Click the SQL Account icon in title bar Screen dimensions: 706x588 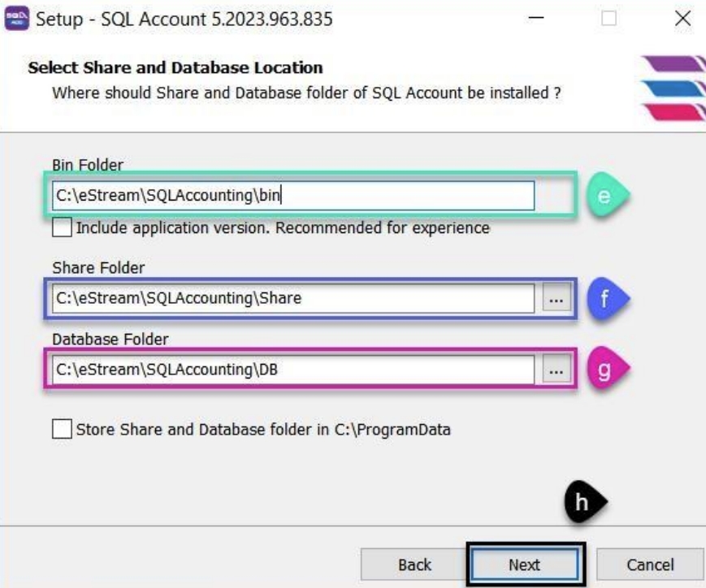click(16, 18)
